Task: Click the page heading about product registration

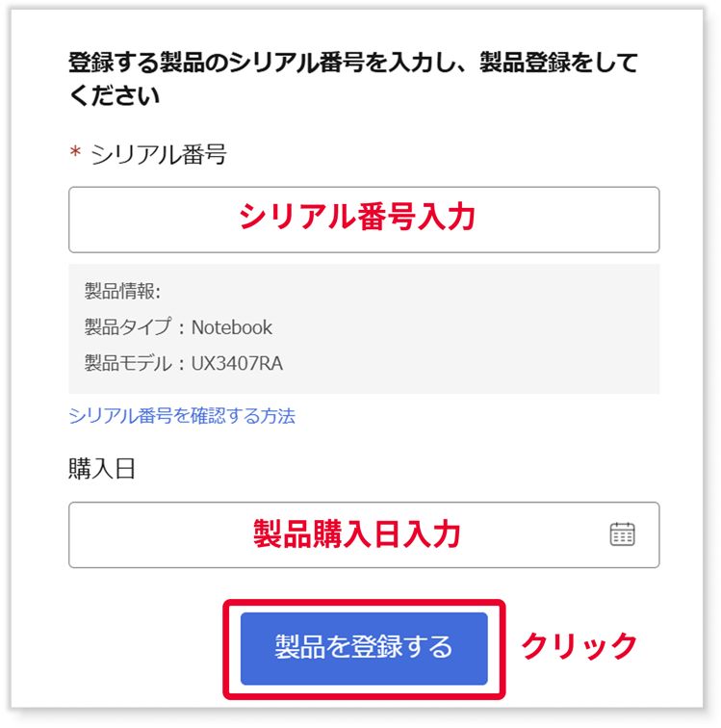Action: click(353, 79)
